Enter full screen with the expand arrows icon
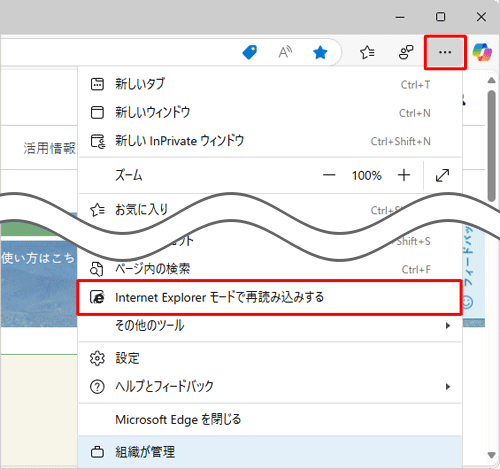The width and height of the screenshot is (500, 469). [x=442, y=175]
